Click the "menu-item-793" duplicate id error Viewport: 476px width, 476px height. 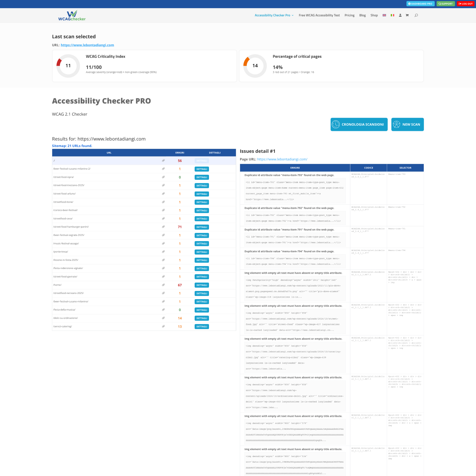tap(289, 175)
